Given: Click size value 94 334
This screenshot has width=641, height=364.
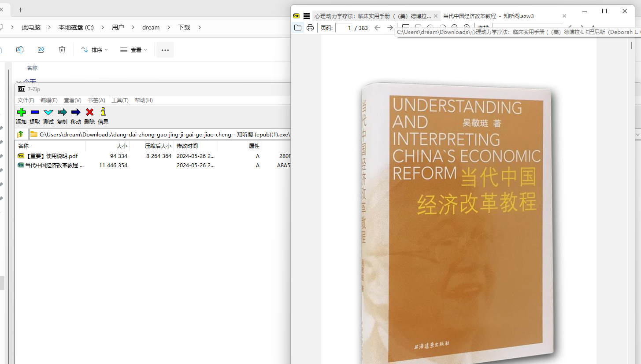Looking at the screenshot, I should coord(119,156).
